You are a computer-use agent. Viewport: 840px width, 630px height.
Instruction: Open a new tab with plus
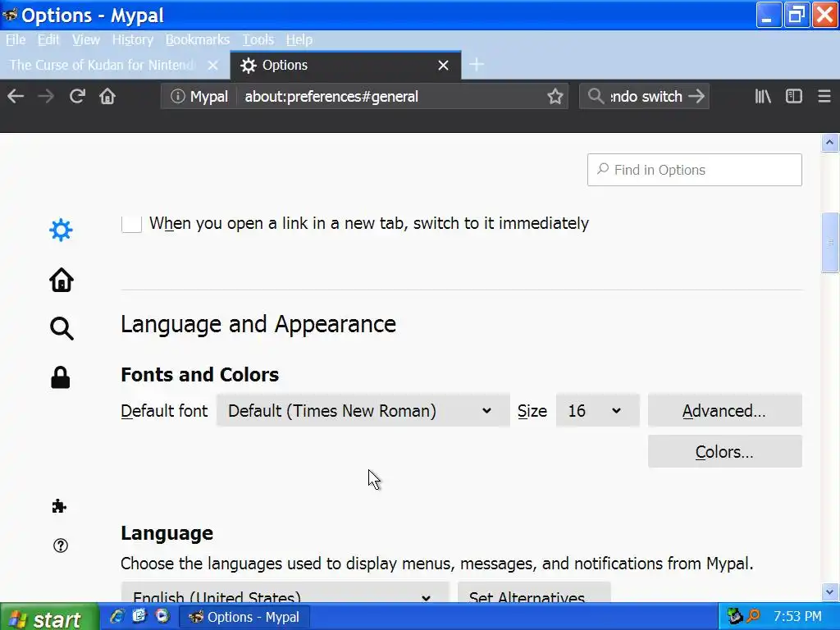coord(477,65)
